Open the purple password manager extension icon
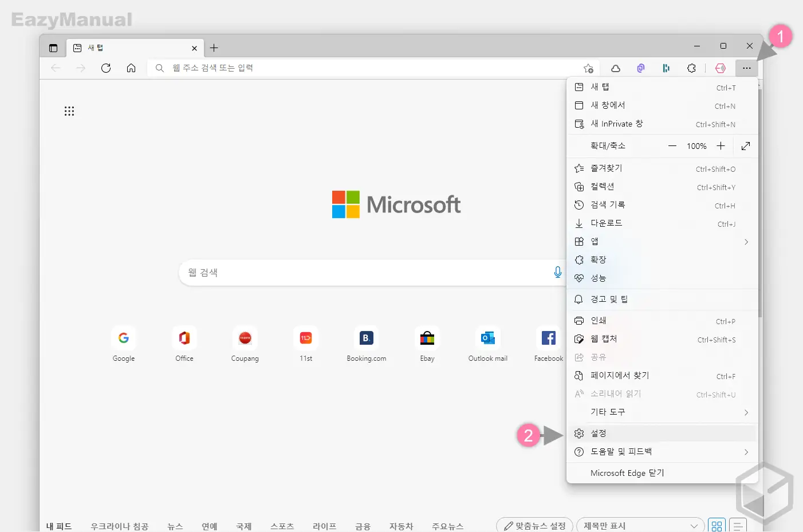The height and width of the screenshot is (532, 803). click(641, 68)
